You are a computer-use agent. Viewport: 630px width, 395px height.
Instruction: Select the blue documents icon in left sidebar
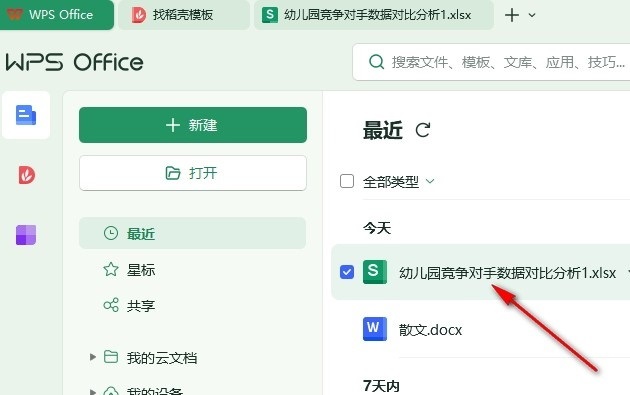point(26,115)
